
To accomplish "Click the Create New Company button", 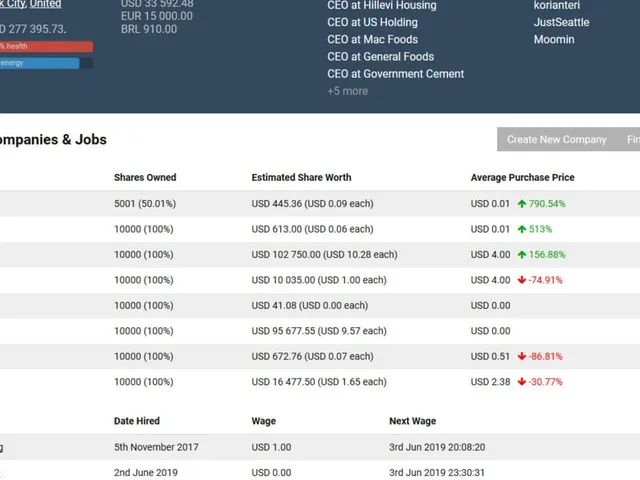I will pos(557,139).
